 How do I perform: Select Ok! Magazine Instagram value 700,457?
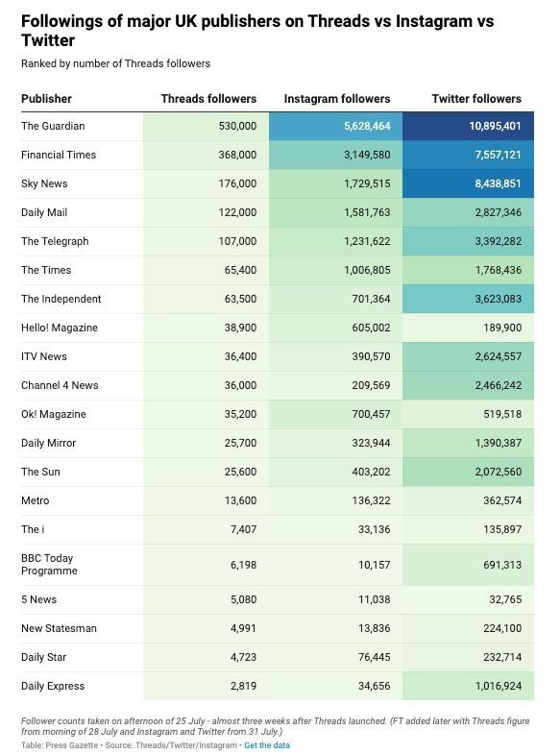click(x=371, y=415)
